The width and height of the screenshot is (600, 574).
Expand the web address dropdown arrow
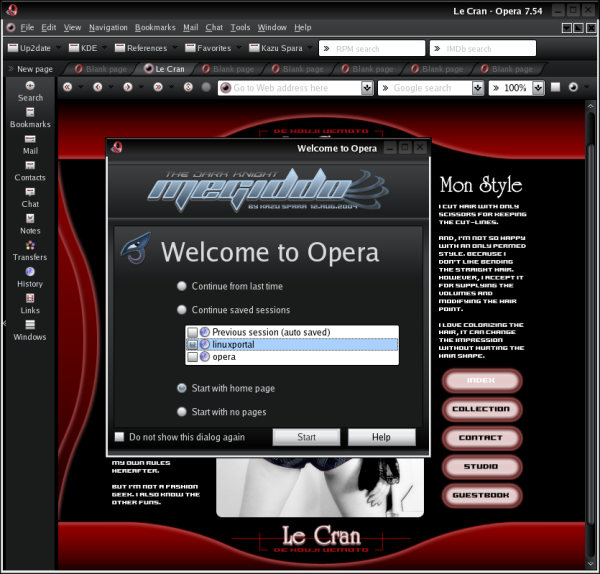(367, 88)
